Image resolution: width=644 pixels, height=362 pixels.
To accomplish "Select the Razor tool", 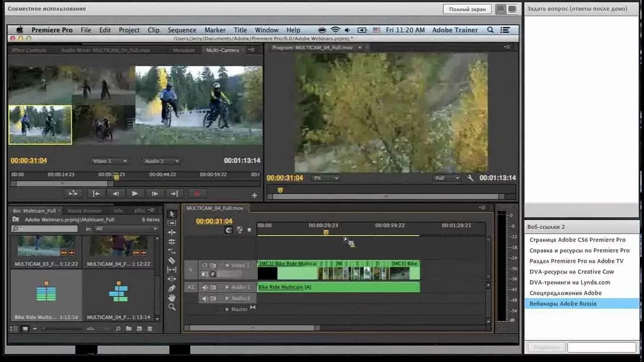I will [x=172, y=260].
